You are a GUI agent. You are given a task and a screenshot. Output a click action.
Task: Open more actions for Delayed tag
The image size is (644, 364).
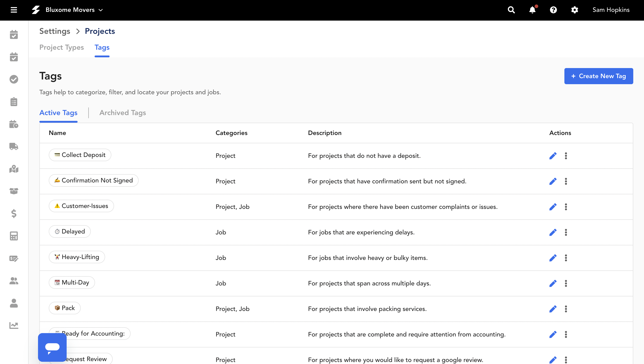click(566, 232)
